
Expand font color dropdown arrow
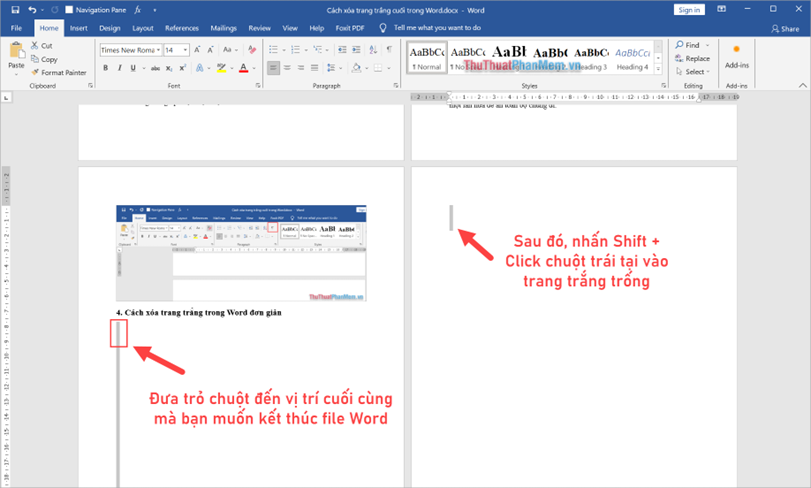pos(254,68)
